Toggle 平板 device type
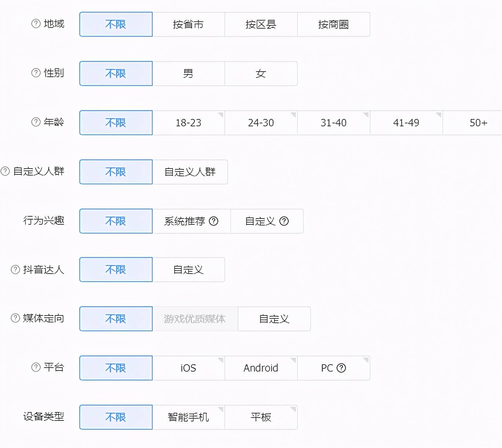This screenshot has height=448, width=502. (x=261, y=417)
